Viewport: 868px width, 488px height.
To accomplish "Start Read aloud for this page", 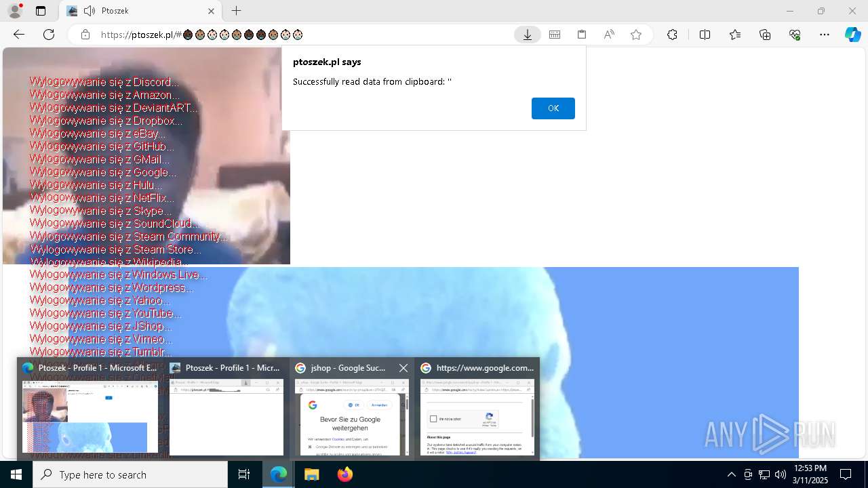I will coord(609,35).
